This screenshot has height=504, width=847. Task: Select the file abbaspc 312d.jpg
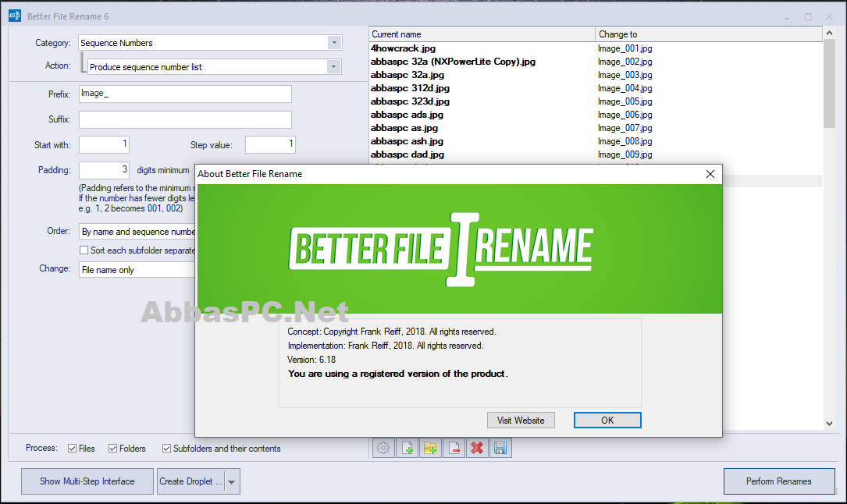[x=410, y=88]
